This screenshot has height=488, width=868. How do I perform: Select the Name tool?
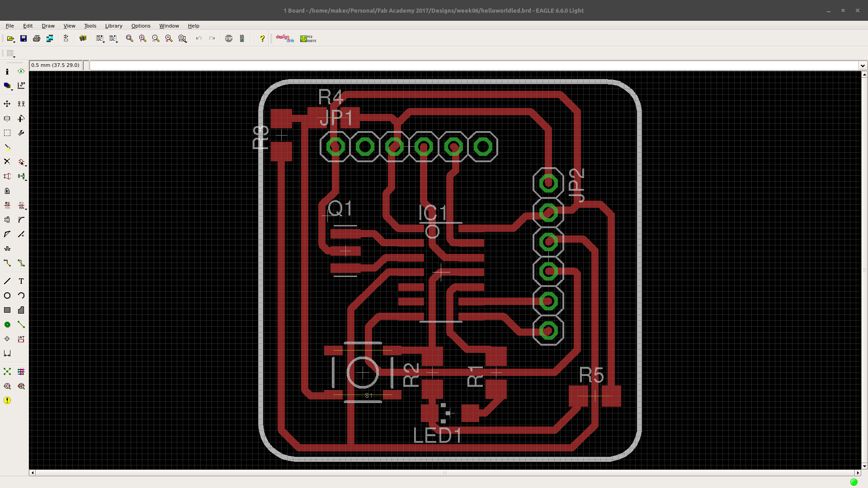point(7,205)
